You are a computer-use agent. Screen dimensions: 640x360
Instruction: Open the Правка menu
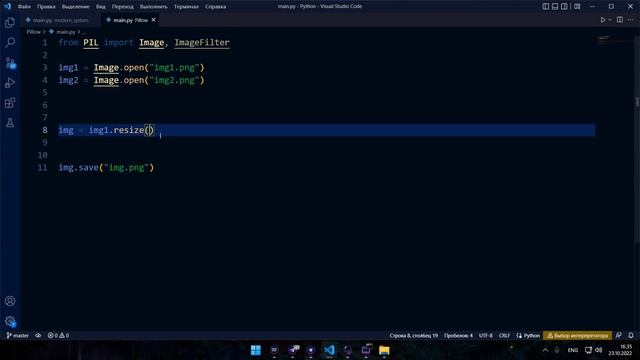(46, 7)
